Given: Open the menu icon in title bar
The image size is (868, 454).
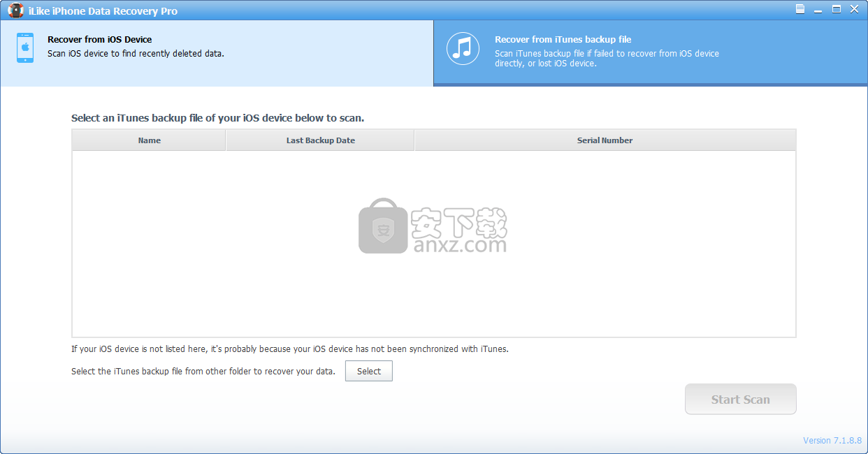Looking at the screenshot, I should pyautogui.click(x=800, y=9).
